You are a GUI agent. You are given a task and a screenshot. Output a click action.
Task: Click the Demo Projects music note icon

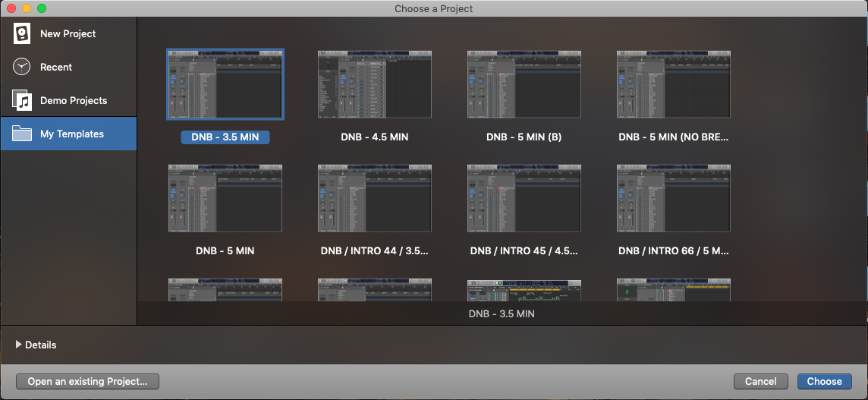pyautogui.click(x=22, y=100)
